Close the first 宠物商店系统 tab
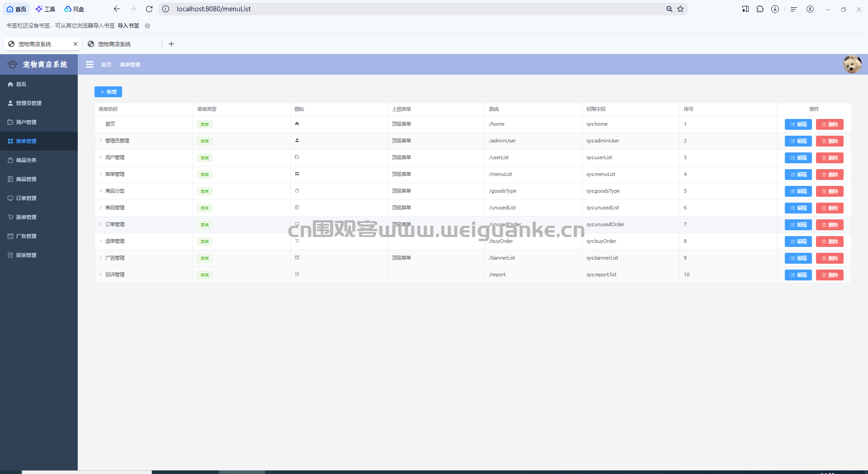 pos(75,44)
